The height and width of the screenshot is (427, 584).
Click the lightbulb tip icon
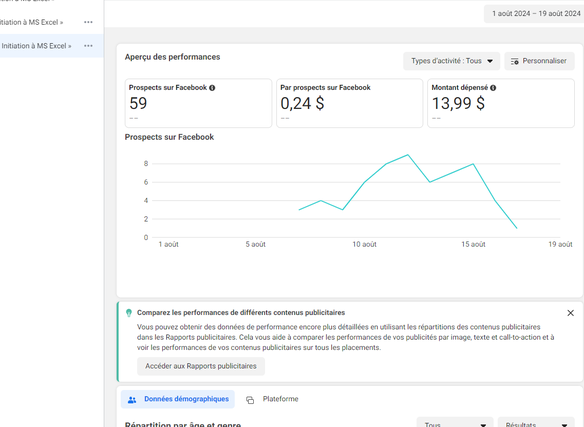click(129, 313)
